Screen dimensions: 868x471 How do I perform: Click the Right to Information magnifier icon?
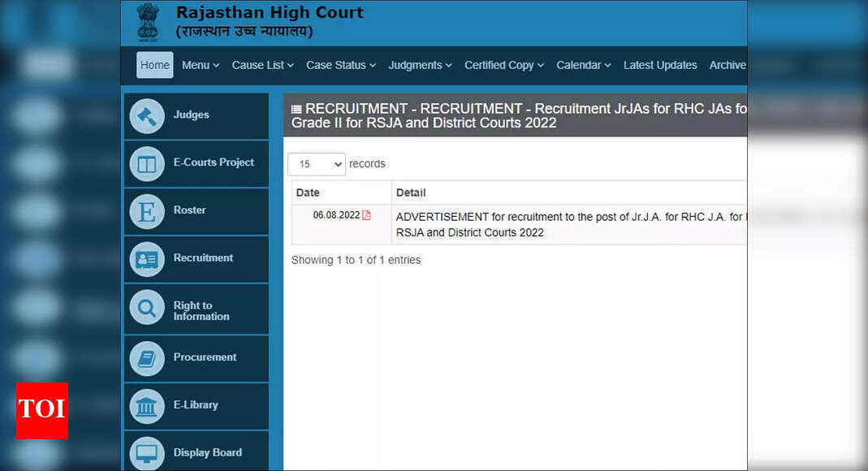click(147, 307)
